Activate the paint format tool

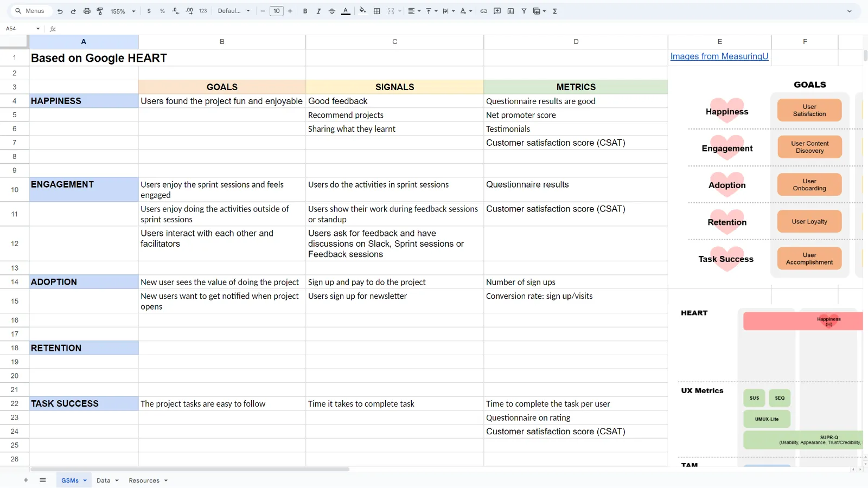[x=100, y=11]
